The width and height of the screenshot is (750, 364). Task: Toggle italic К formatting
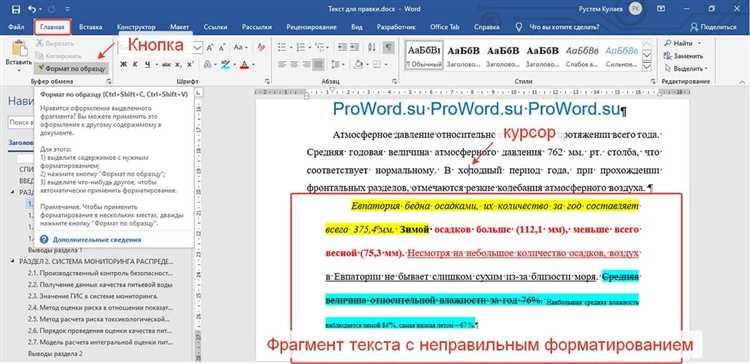tap(135, 64)
